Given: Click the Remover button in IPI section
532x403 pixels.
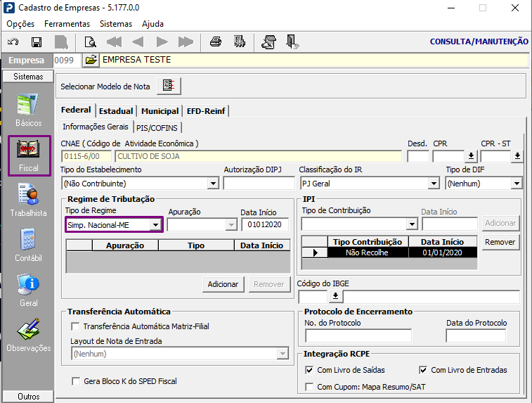Looking at the screenshot, I should coord(500,242).
